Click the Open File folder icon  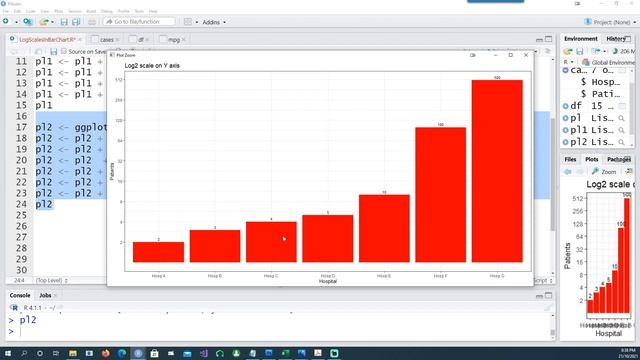tap(44, 22)
